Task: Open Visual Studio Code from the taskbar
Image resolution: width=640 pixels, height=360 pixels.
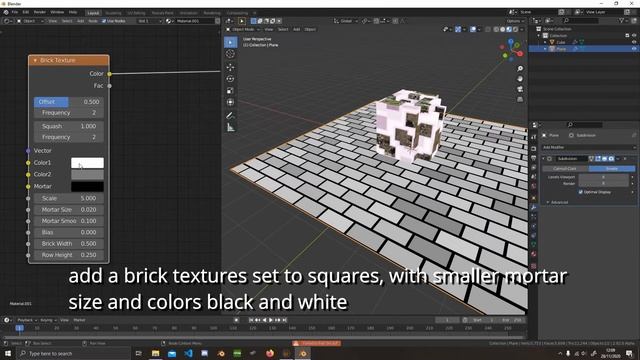Action: point(188,353)
